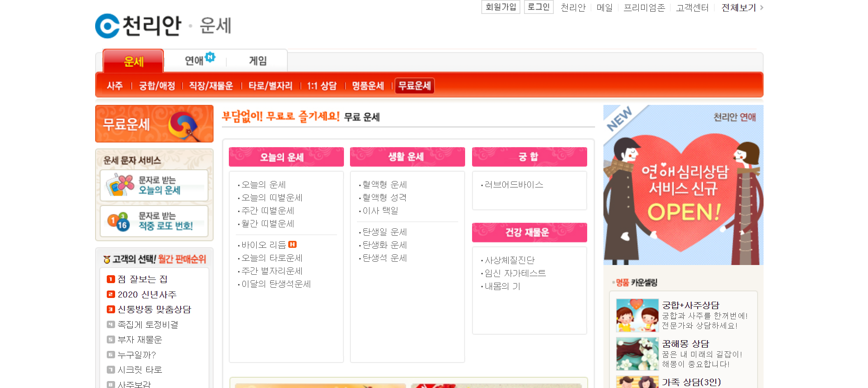Open 점 잘보는 집 ranking link

pyautogui.click(x=143, y=279)
